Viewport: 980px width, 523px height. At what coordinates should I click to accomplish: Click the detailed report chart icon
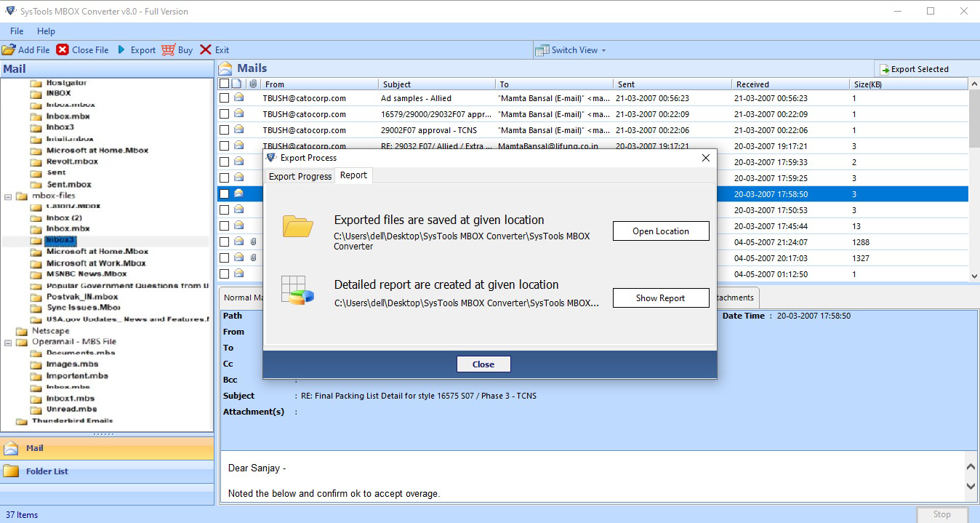click(297, 290)
